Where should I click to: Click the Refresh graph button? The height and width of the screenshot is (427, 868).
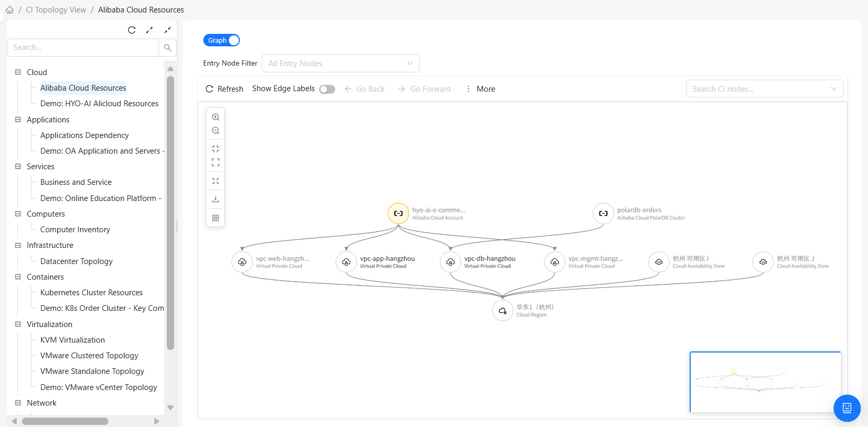pos(225,89)
